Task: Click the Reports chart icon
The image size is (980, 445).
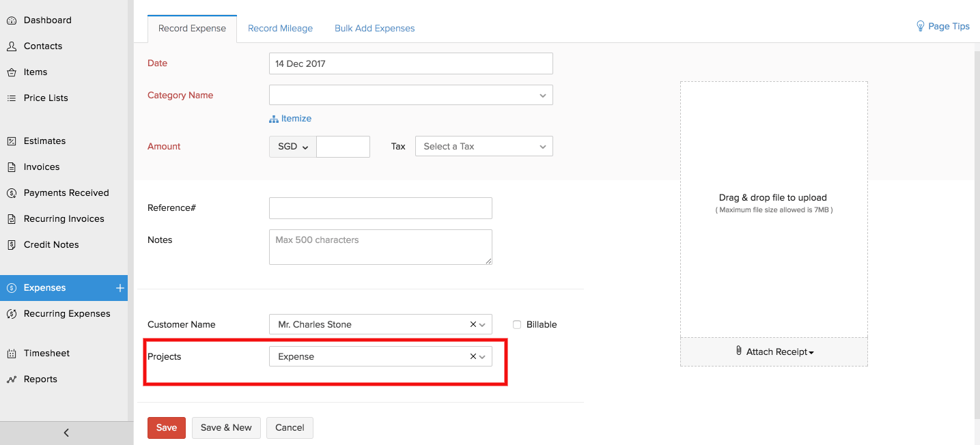Action: pos(12,379)
